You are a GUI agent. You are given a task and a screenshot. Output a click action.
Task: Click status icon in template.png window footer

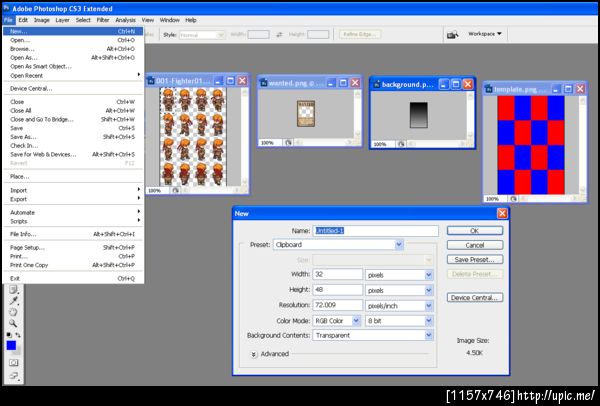513,199
